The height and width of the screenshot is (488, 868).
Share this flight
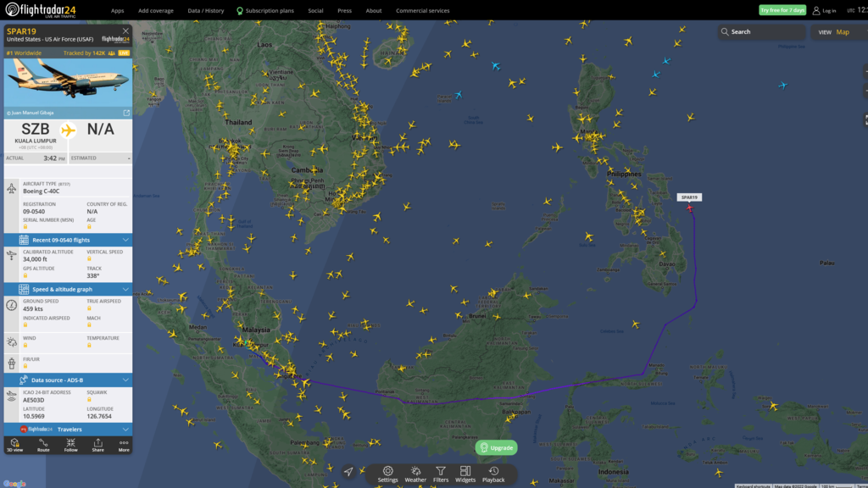(x=98, y=445)
